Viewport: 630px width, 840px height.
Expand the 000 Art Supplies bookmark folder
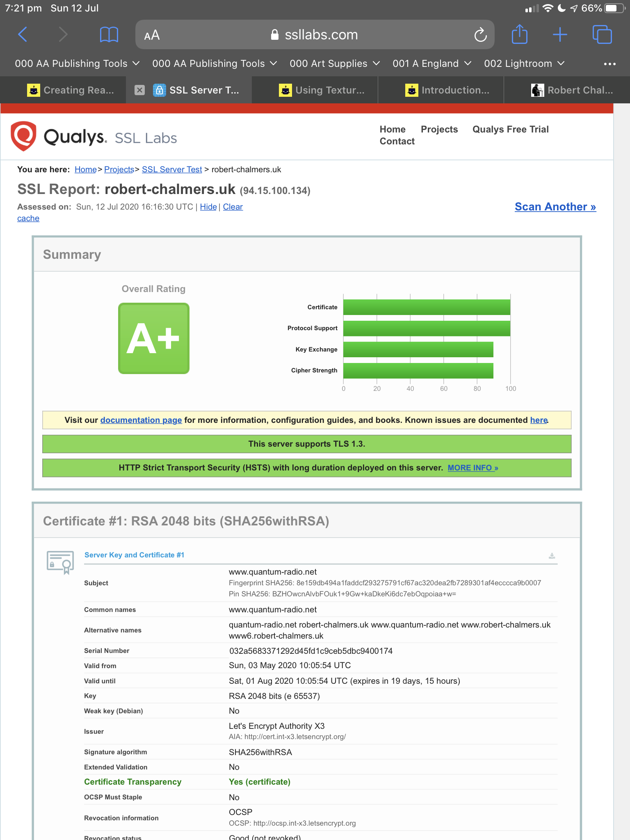tap(335, 64)
